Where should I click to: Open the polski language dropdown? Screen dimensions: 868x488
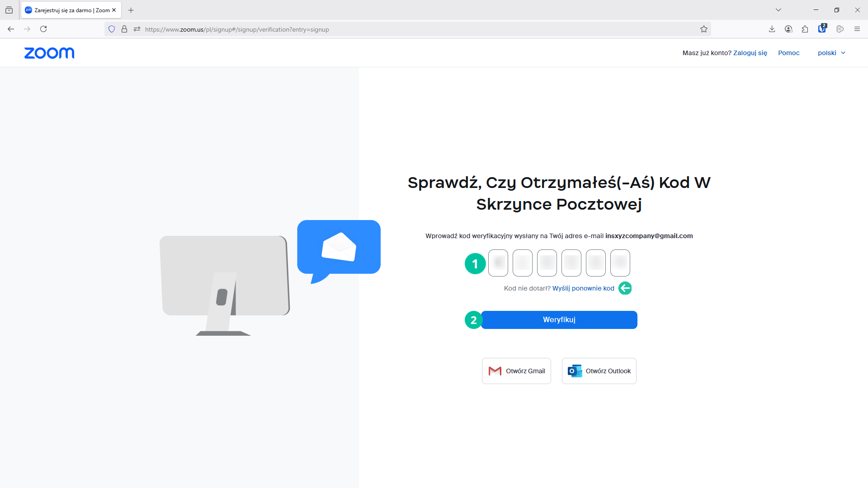(831, 53)
